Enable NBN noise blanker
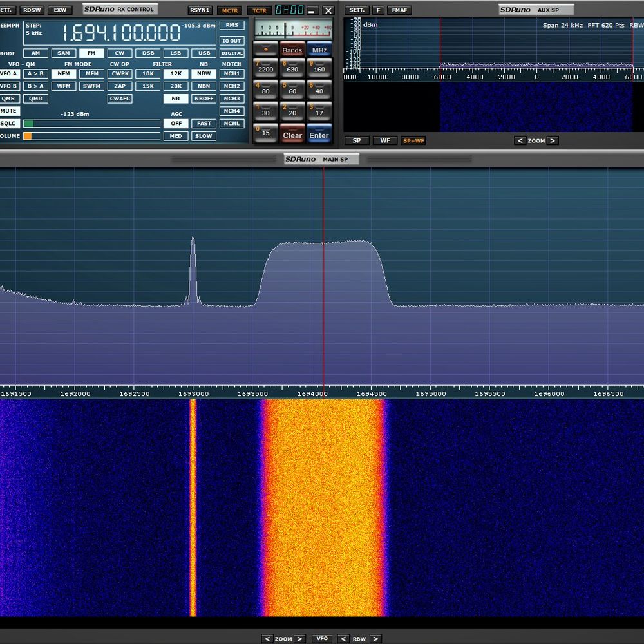644x644 pixels. coord(204,86)
